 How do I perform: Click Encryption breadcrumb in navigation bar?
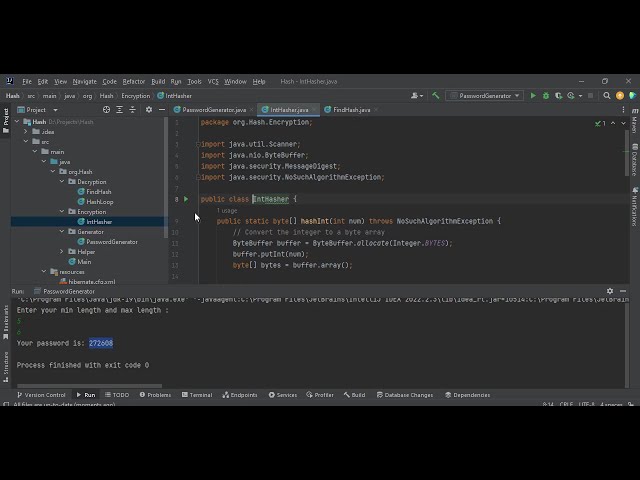click(x=136, y=96)
